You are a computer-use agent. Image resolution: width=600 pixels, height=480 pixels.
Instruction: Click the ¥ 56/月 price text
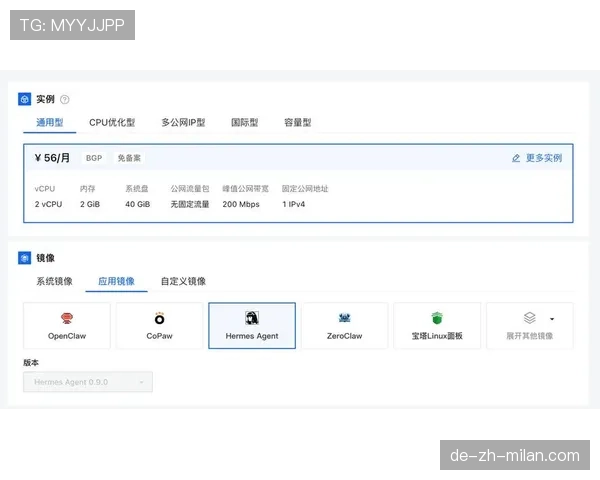52,158
